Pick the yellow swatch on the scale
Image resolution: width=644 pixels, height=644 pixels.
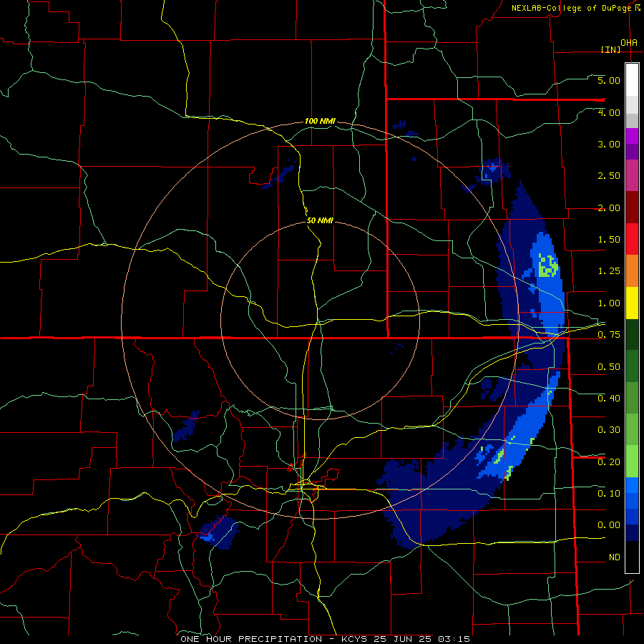(632, 303)
